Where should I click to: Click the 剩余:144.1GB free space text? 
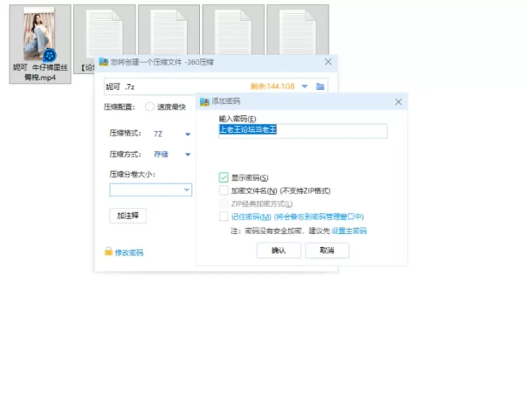[x=272, y=86]
